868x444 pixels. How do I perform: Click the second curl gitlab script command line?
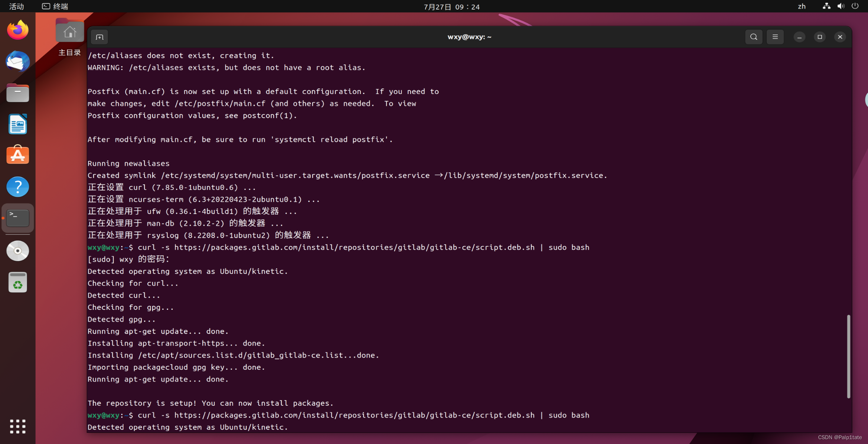point(338,415)
